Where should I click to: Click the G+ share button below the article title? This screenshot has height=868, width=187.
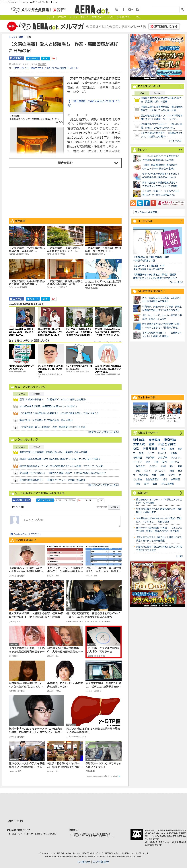[54, 58]
